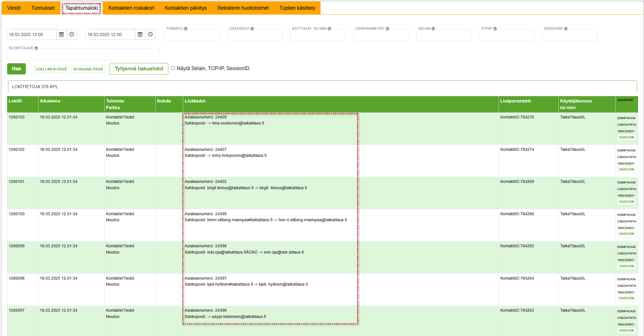Viewport: 644px width, 336px height.
Task: Open clock time picker for start date
Action: coord(72,34)
